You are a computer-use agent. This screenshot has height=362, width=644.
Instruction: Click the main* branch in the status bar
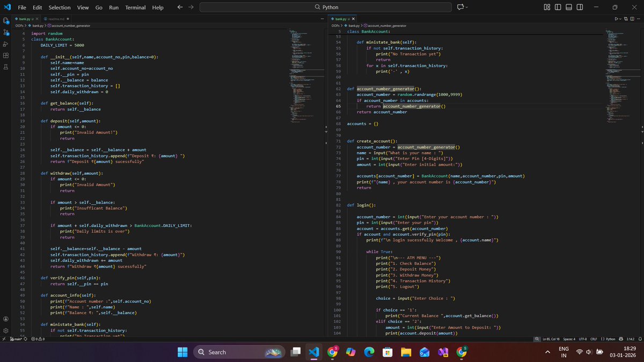click(x=17, y=339)
